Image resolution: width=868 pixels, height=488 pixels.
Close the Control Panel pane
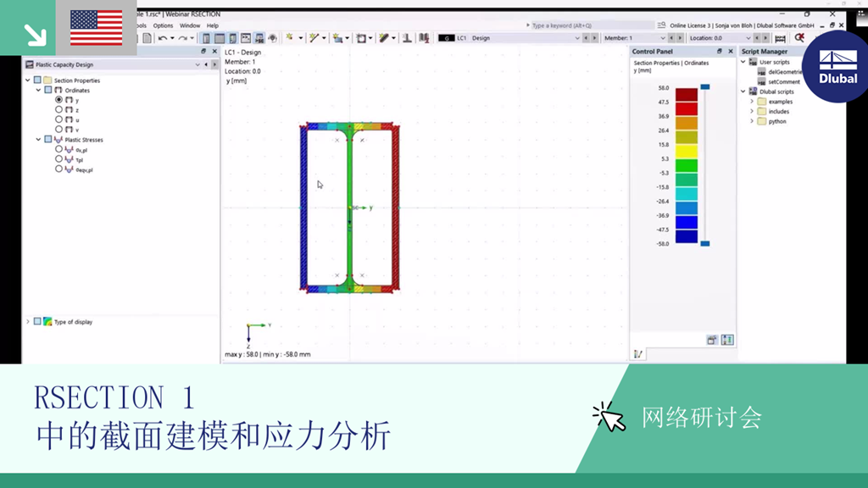click(x=731, y=51)
